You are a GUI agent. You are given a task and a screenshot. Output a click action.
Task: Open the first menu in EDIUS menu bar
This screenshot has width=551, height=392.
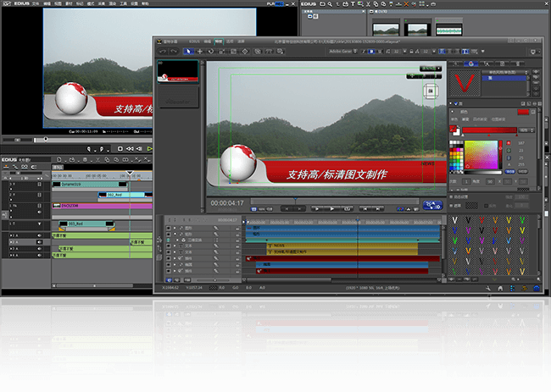click(36, 3)
